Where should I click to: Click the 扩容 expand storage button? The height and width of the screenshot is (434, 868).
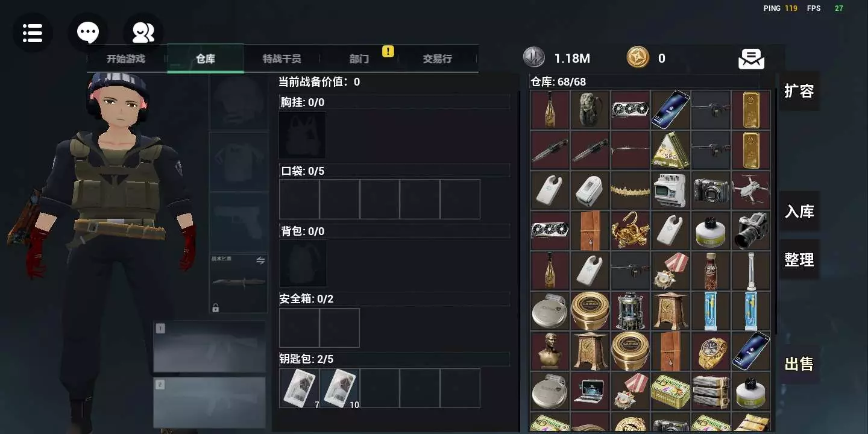tap(799, 91)
